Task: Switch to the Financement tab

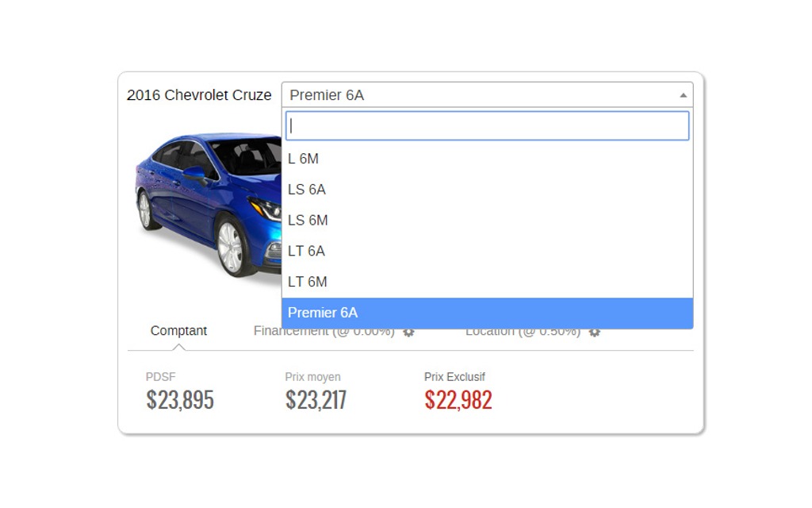Action: [324, 332]
